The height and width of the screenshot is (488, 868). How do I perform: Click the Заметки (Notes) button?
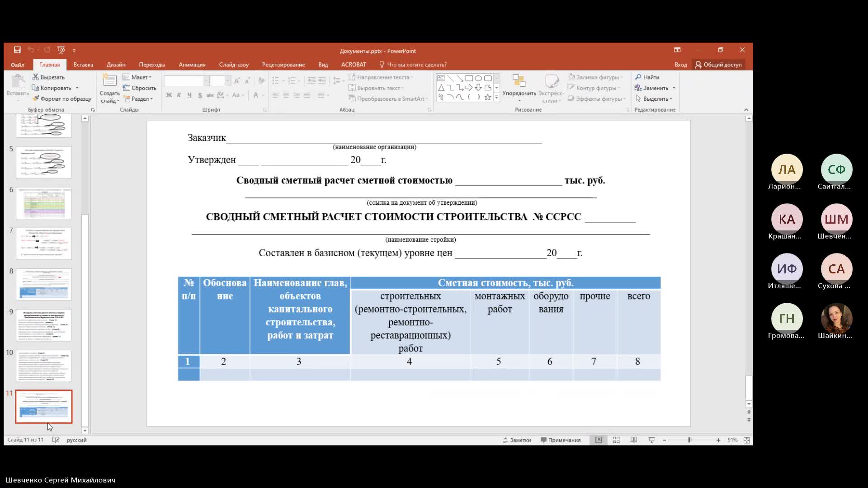point(517,440)
